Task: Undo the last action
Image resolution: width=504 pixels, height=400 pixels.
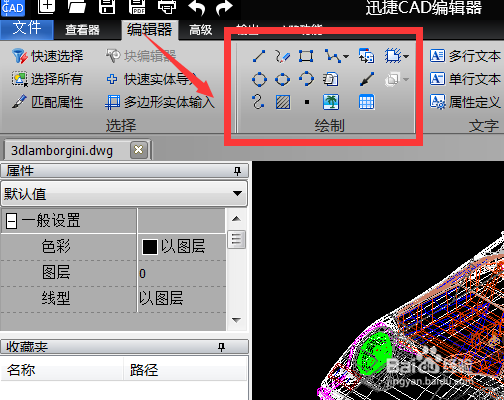Action: pyautogui.click(x=197, y=8)
